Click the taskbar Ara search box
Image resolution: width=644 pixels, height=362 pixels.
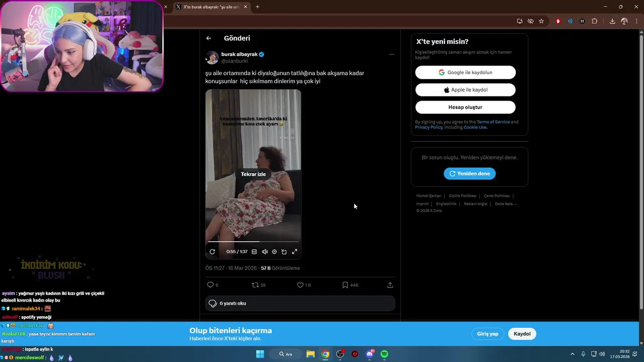point(286,354)
